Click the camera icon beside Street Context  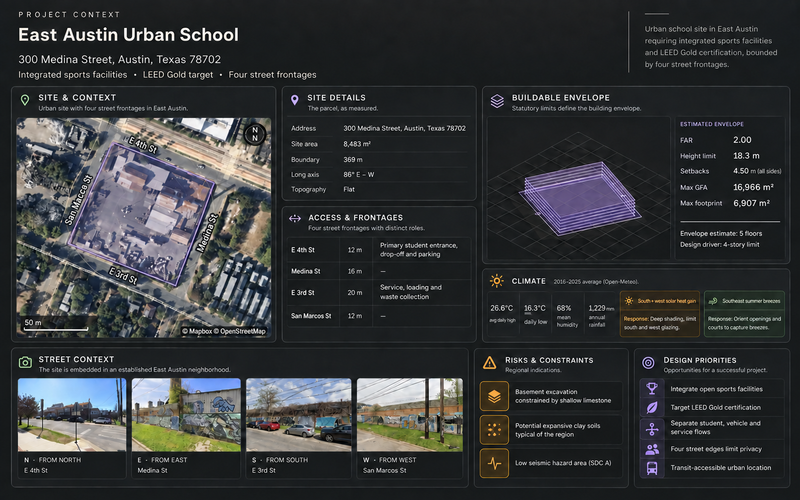click(x=25, y=362)
